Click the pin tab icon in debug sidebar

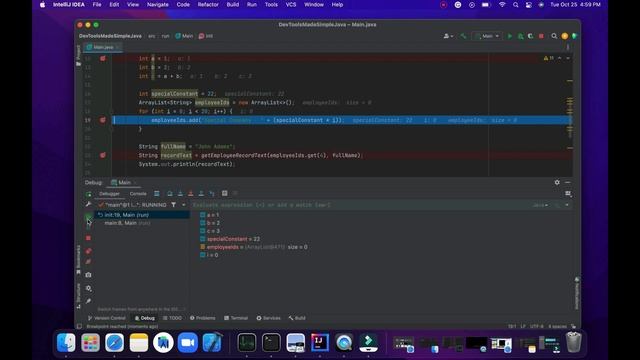click(x=89, y=301)
